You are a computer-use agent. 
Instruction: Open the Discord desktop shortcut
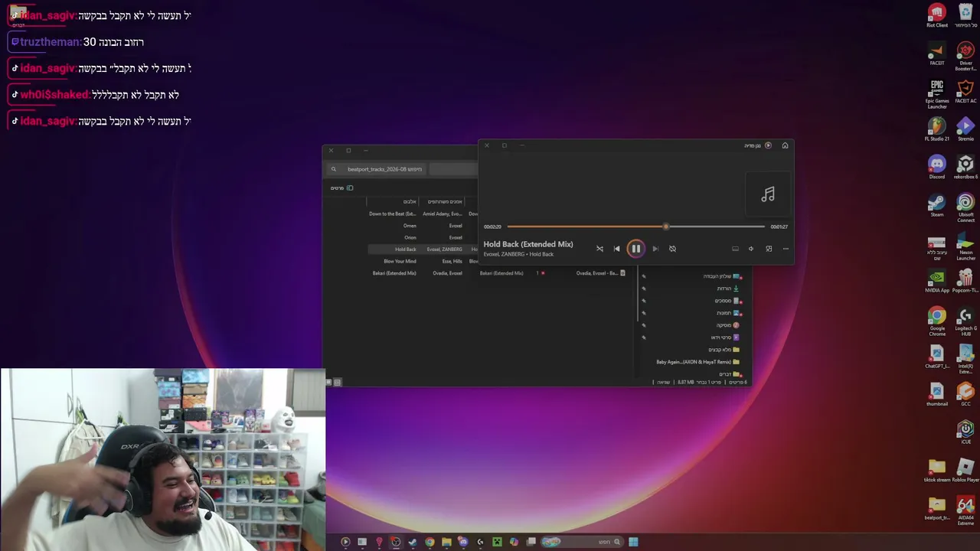[937, 168]
